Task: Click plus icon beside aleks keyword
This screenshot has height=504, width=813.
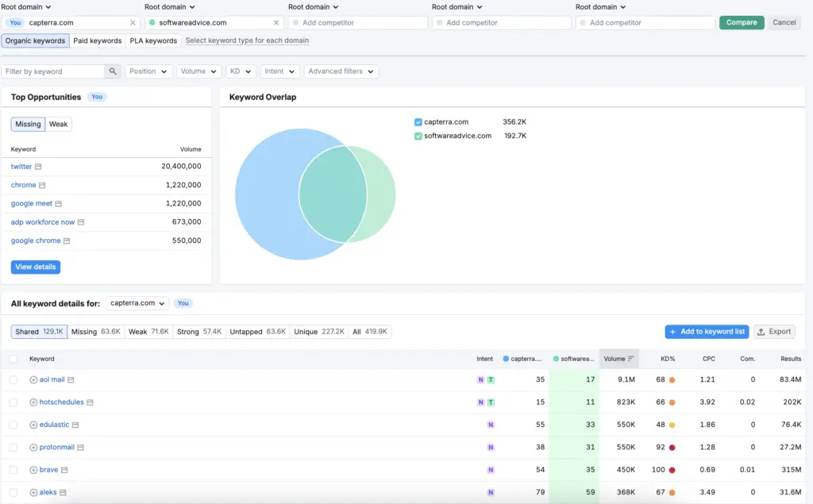Action: click(33, 493)
